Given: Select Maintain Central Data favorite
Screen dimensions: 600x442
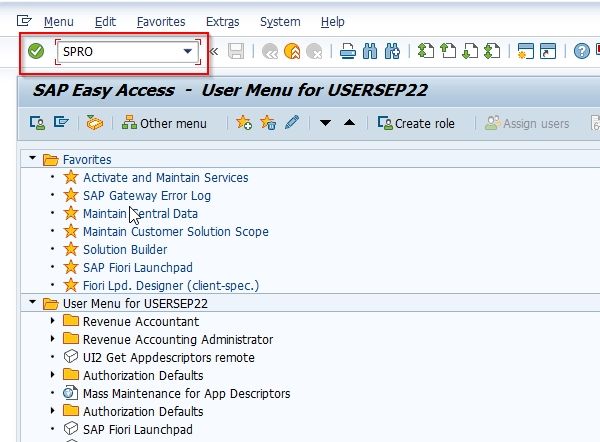Looking at the screenshot, I should pos(140,214).
